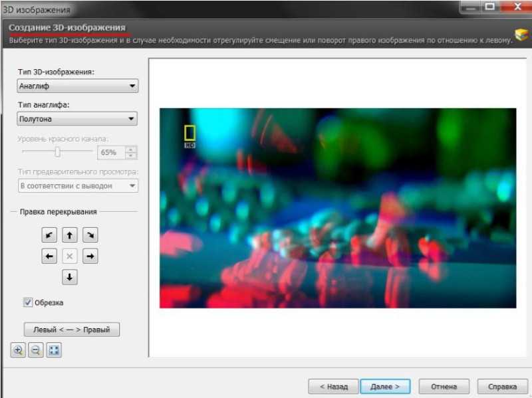The image size is (532, 398).
Task: Shift overlap up-left with diagonal arrow
Action: [49, 235]
